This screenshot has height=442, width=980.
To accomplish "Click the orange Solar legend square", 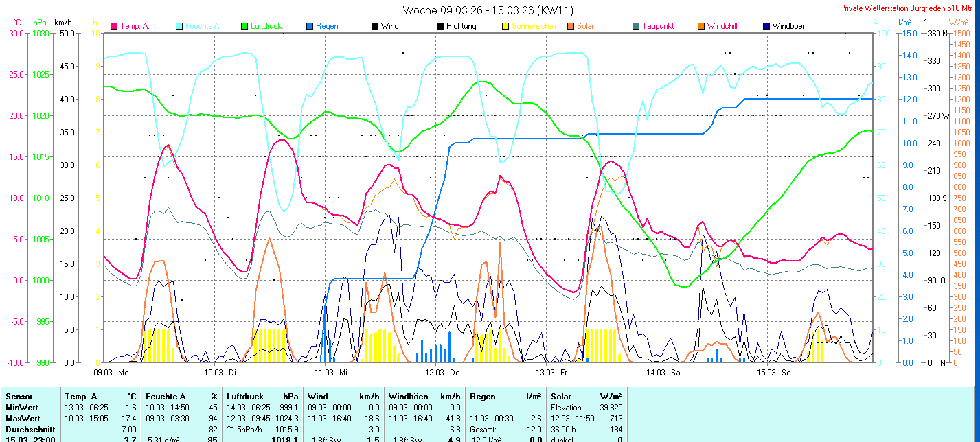I will [x=571, y=26].
